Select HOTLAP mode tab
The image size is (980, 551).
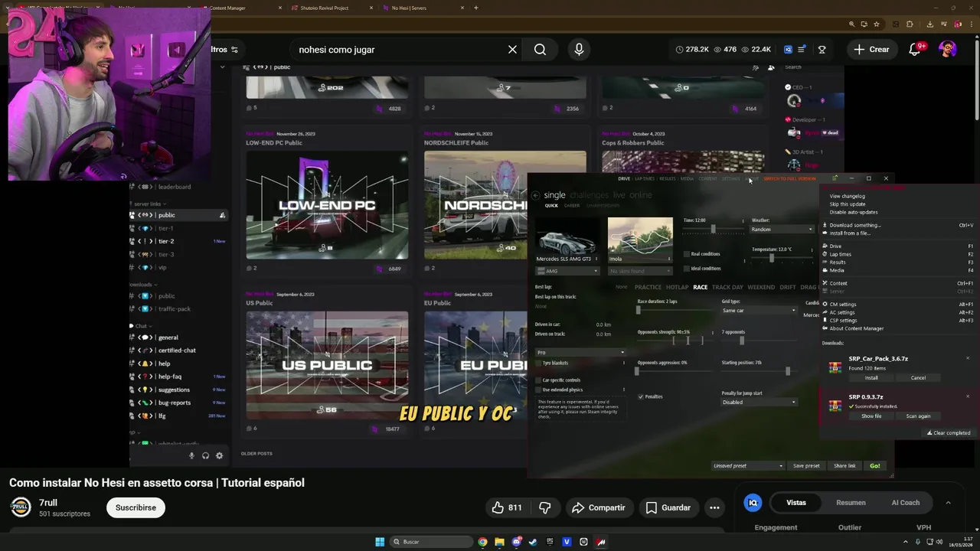[x=677, y=287]
